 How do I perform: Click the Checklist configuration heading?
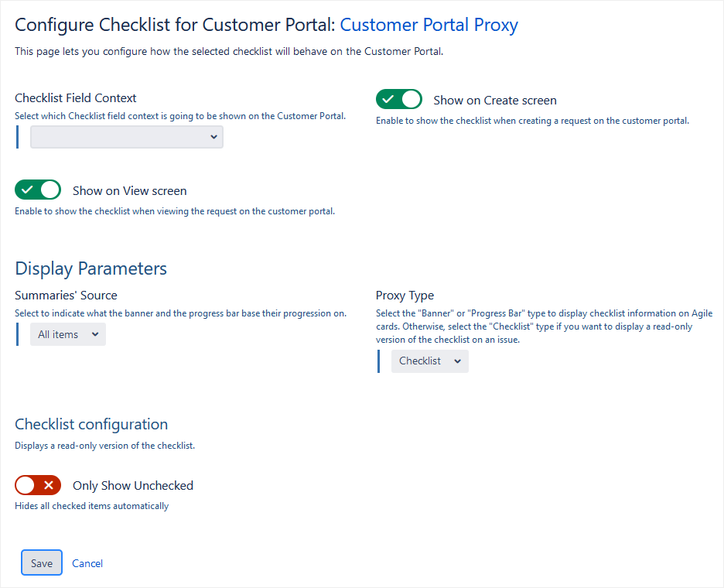(91, 424)
